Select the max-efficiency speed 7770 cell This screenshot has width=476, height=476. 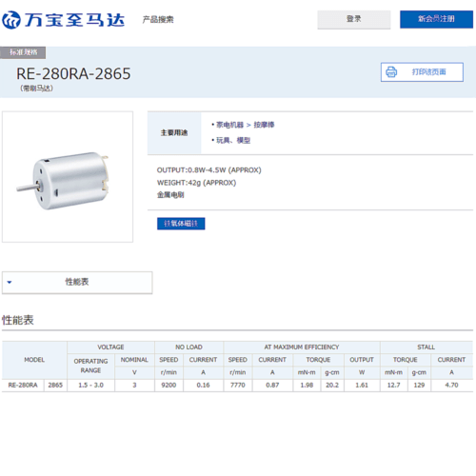tap(238, 385)
